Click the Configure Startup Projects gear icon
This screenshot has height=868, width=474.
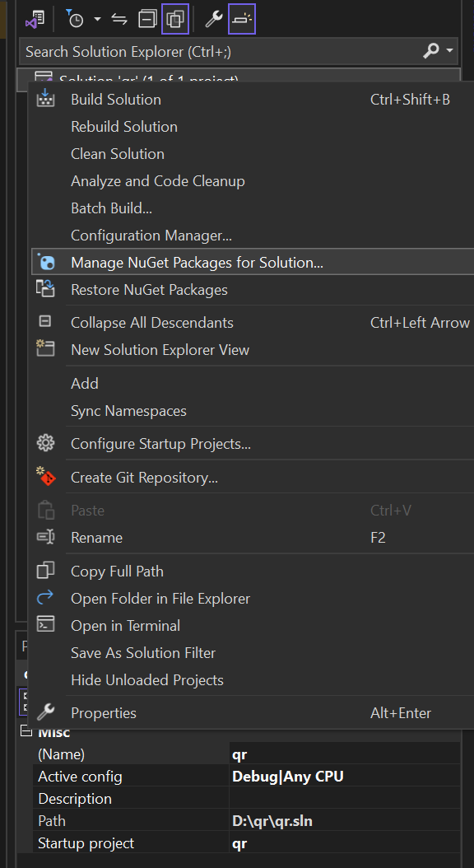[x=45, y=443]
